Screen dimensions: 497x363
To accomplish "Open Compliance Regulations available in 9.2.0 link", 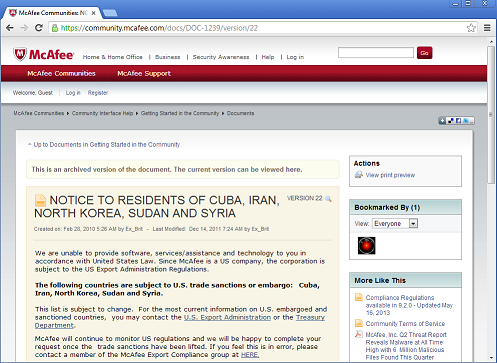I will [x=409, y=305].
